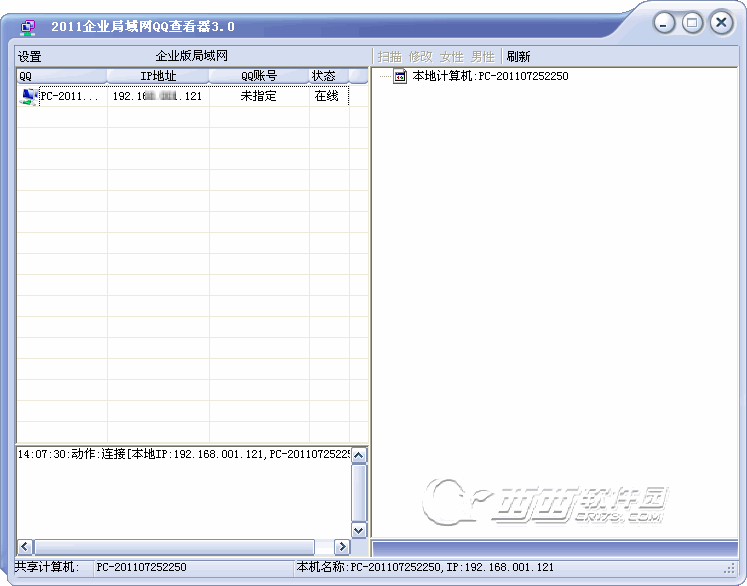Open the 设置 settings menu

pos(30,57)
